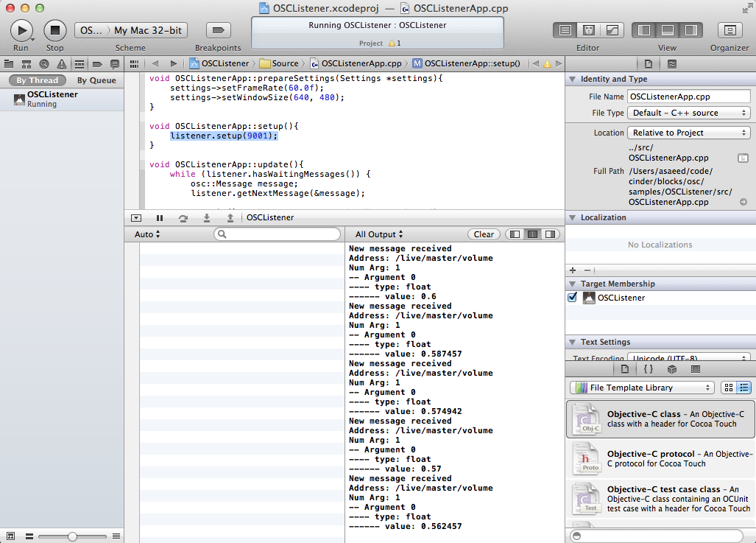The height and width of the screenshot is (543, 756).
Task: Open the Symbol navigator
Action: pos(27,63)
